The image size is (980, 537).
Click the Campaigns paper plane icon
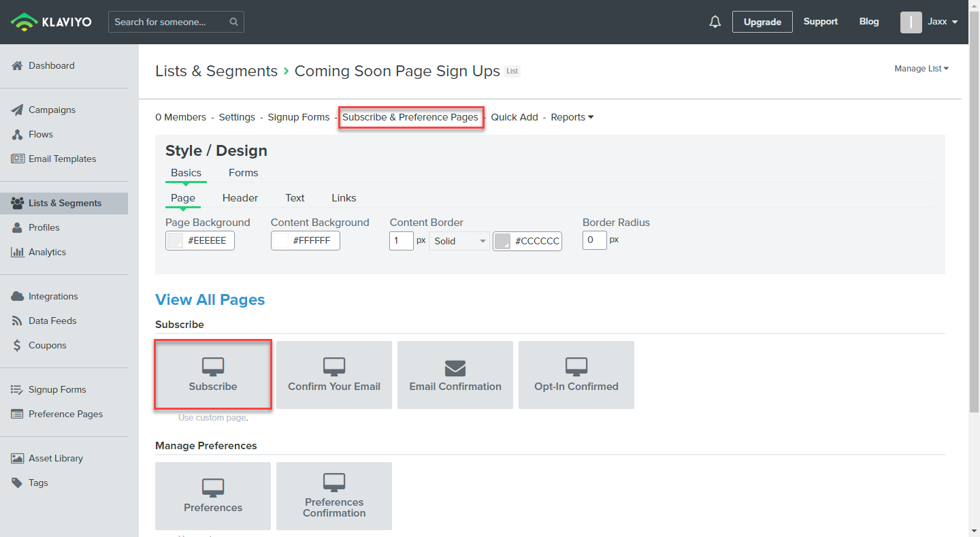pos(18,110)
